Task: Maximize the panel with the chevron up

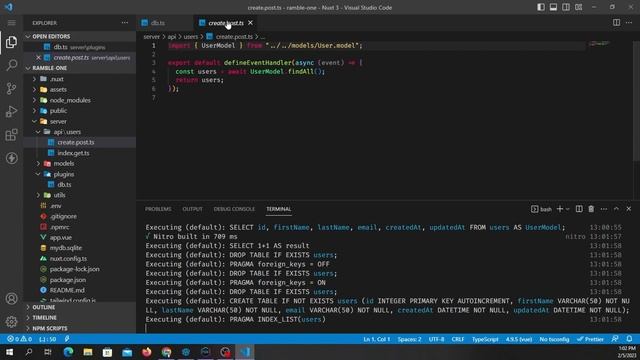Action: pyautogui.click(x=616, y=209)
